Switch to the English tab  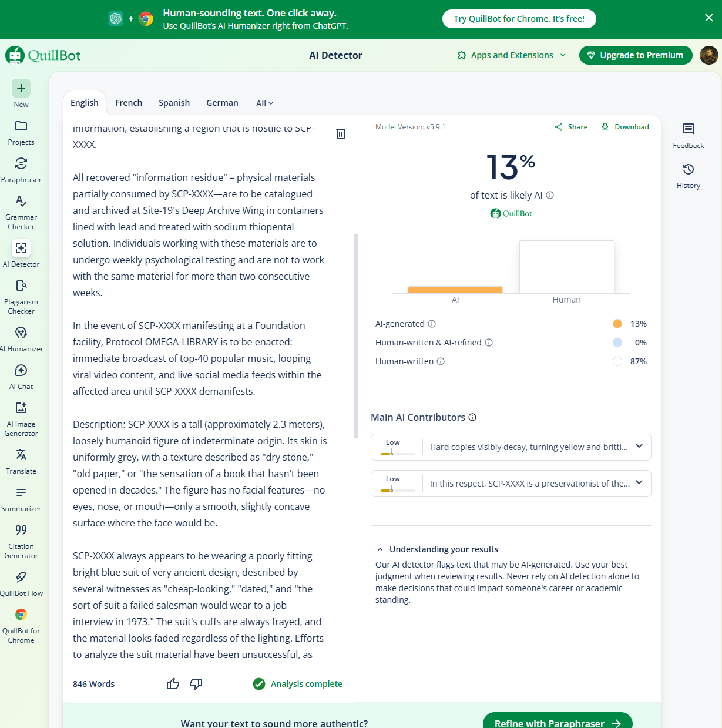tap(85, 102)
